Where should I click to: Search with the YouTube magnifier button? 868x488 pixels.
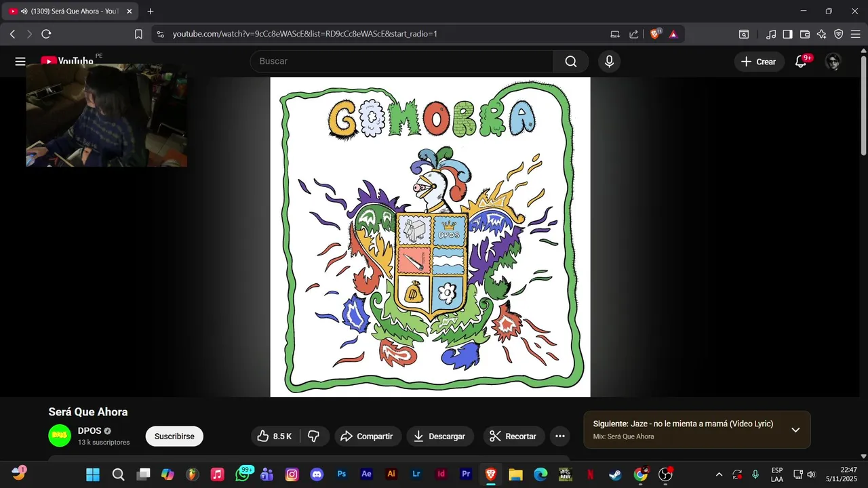pyautogui.click(x=571, y=62)
